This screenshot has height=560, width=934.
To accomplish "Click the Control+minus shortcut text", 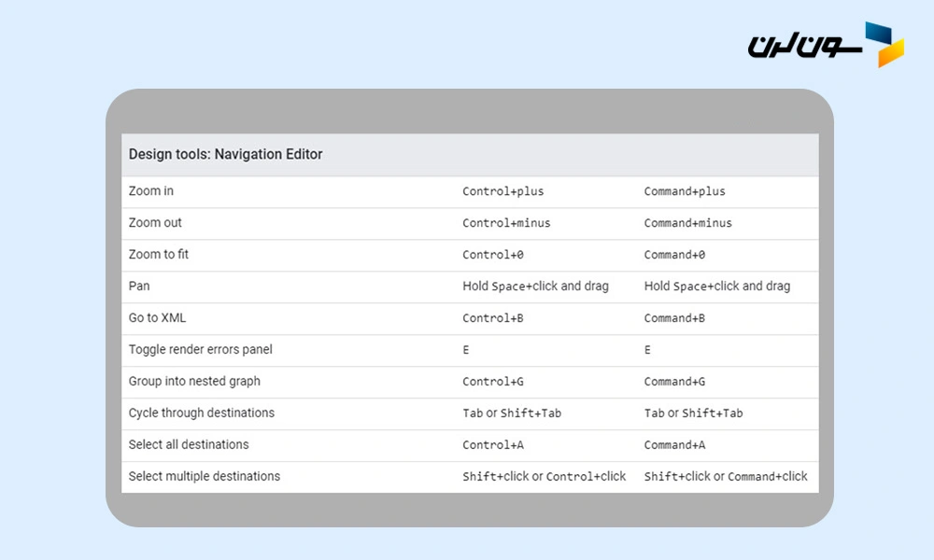I will click(x=506, y=223).
